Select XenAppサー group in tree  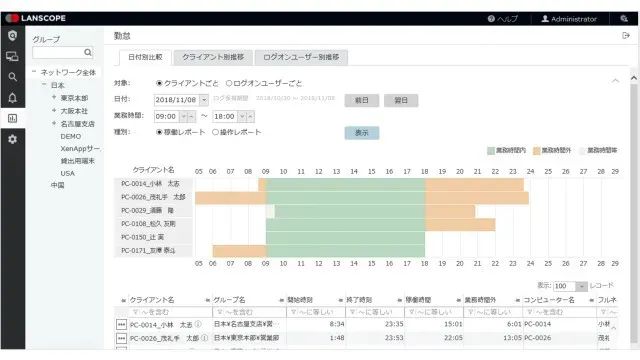80,149
